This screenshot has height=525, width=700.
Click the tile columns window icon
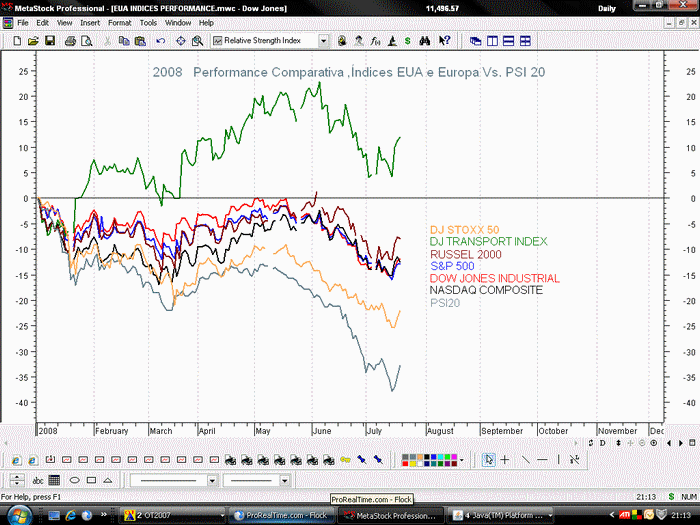pos(492,41)
